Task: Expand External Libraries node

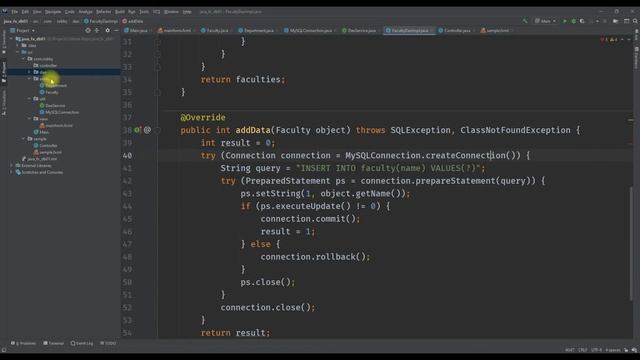Action: tap(11, 165)
